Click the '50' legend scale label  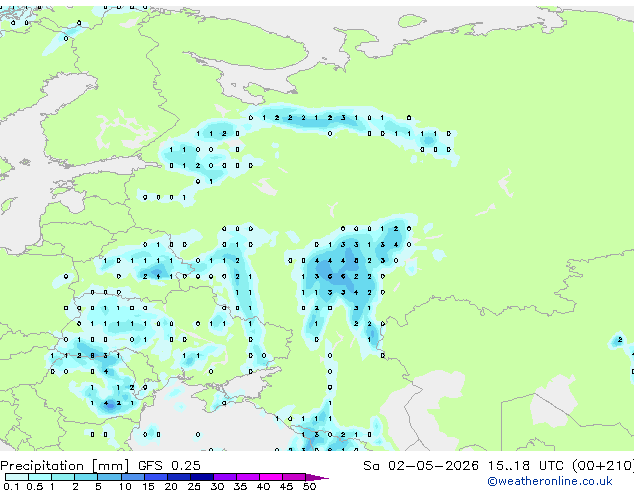point(309,486)
